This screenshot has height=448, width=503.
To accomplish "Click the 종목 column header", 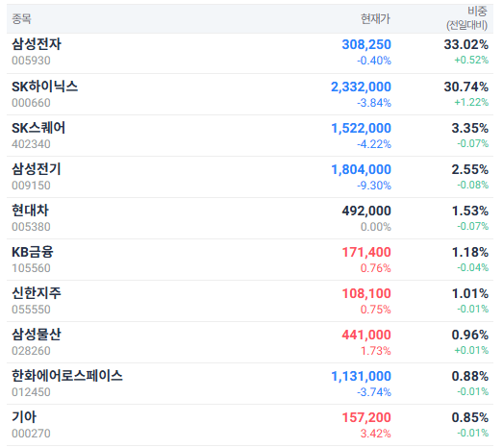I will point(21,19).
